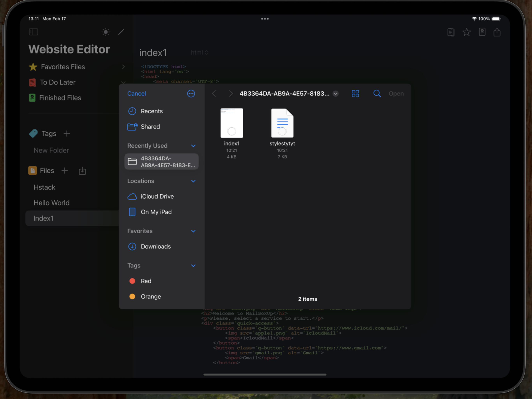Collapse the Recently Used section
This screenshot has height=399, width=532.
click(193, 146)
